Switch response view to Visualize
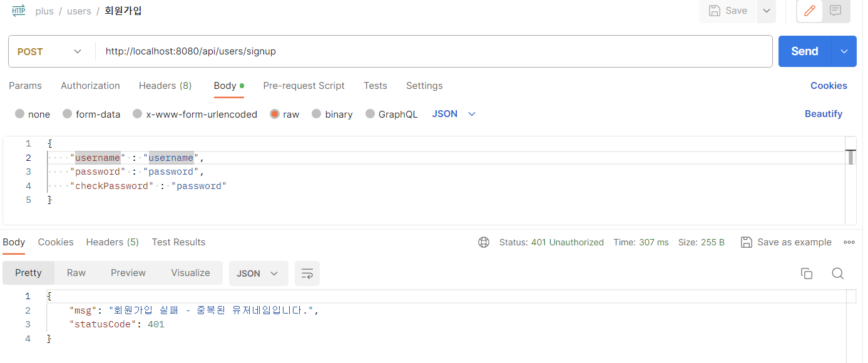This screenshot has height=363, width=868. (190, 273)
